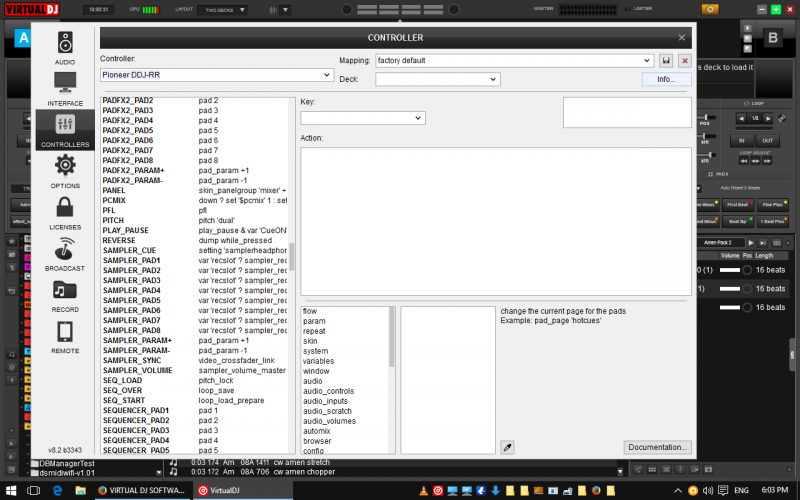Delete the mapping with the red X
Image resolution: width=800 pixels, height=500 pixels.
685,61
